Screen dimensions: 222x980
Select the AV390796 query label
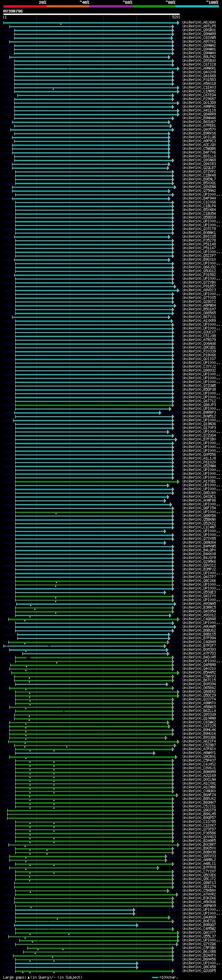pos(13,11)
